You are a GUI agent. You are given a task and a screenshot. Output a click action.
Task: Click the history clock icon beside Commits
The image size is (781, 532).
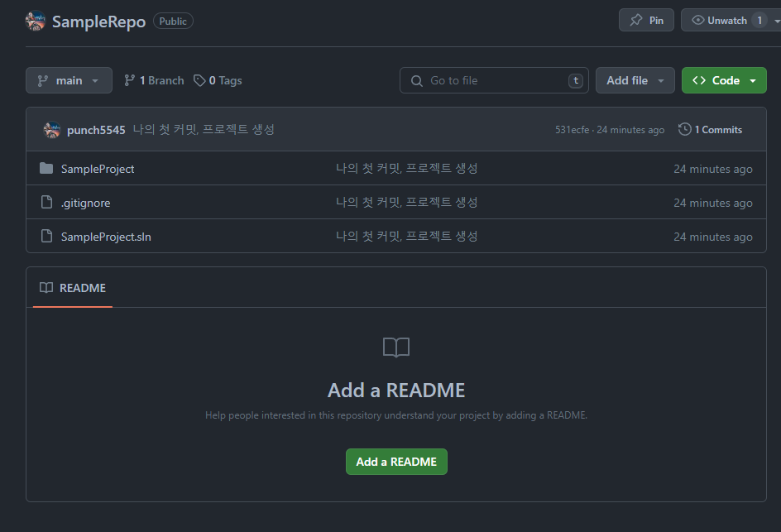point(685,129)
